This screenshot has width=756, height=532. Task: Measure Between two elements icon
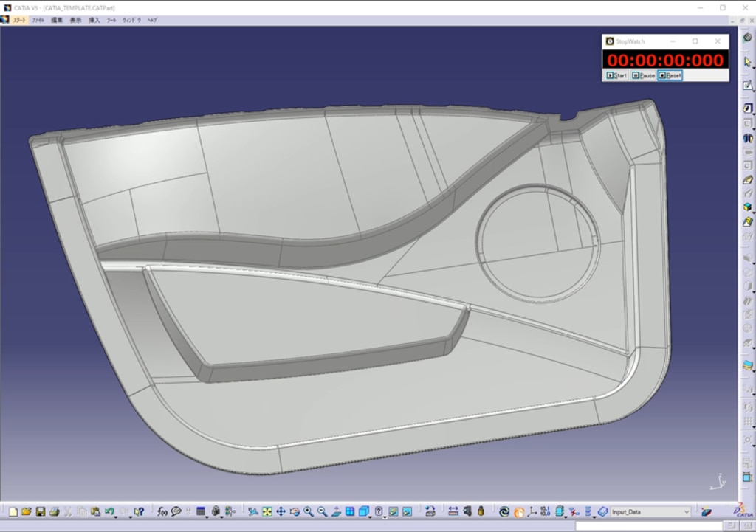pyautogui.click(x=453, y=512)
